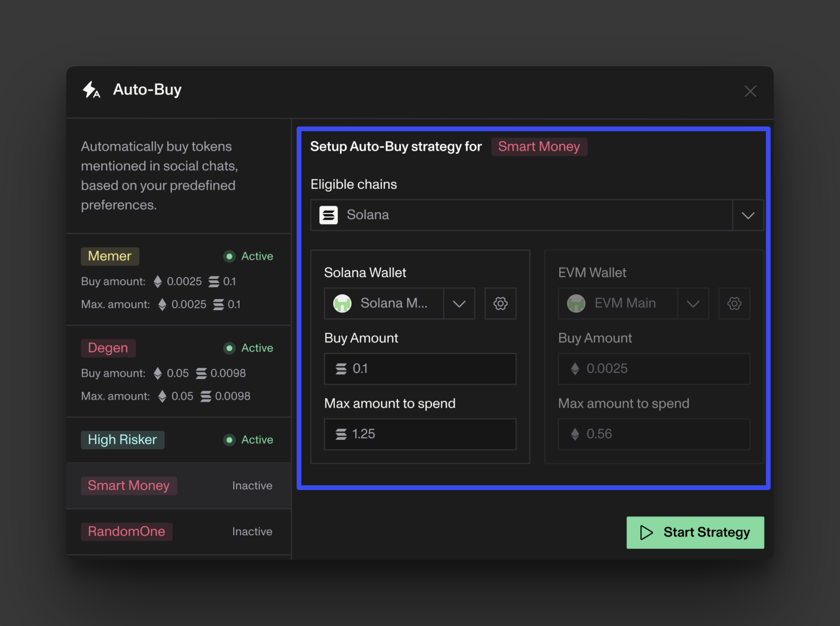Open Solana wallet settings gear
840x626 pixels.
coord(500,304)
